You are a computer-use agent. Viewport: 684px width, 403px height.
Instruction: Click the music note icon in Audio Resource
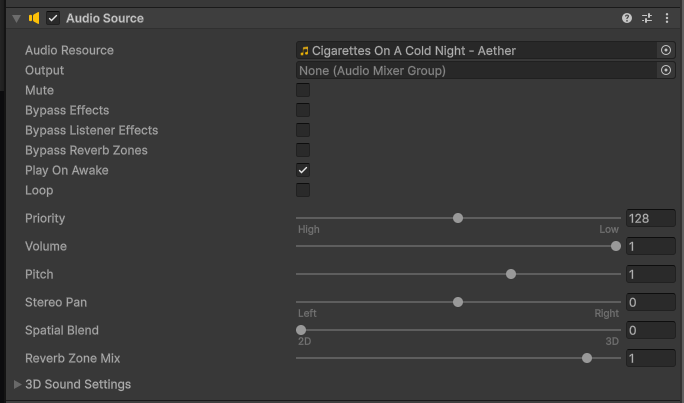coord(304,50)
